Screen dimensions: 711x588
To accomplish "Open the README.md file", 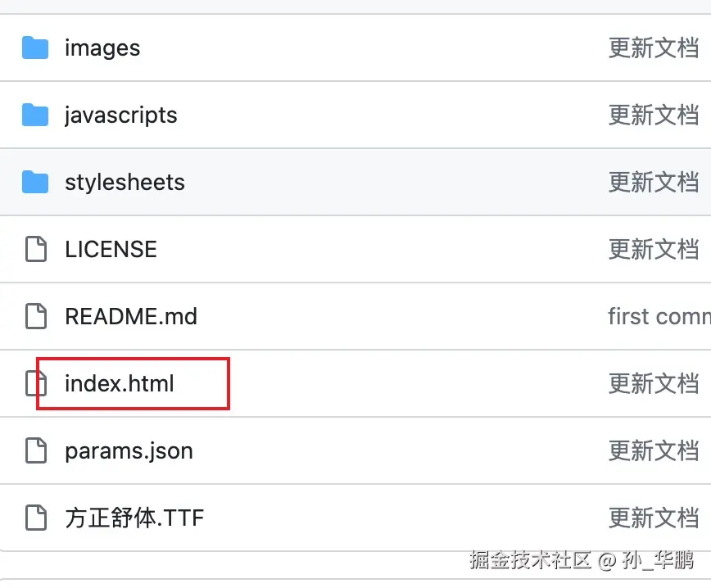I will click(x=130, y=316).
